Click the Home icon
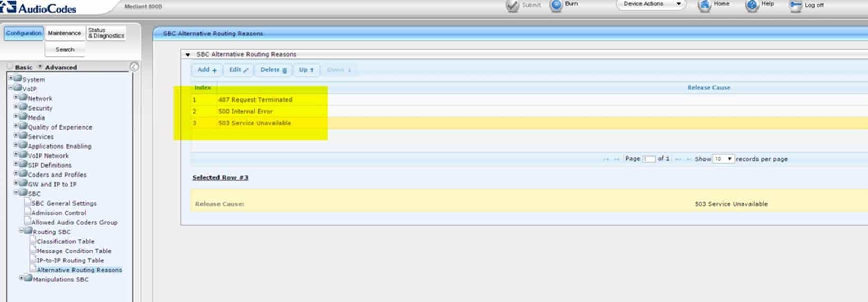This screenshot has width=868, height=302. (x=704, y=5)
